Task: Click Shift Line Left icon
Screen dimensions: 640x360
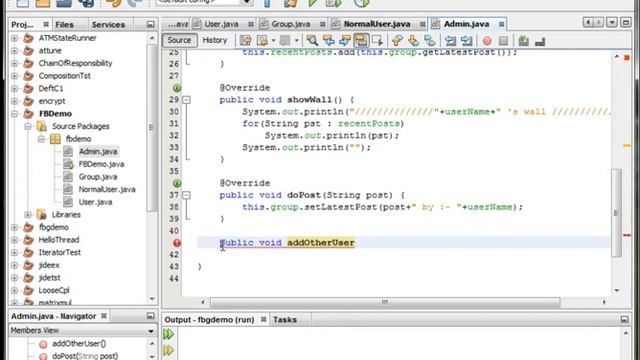Action: pos(450,40)
